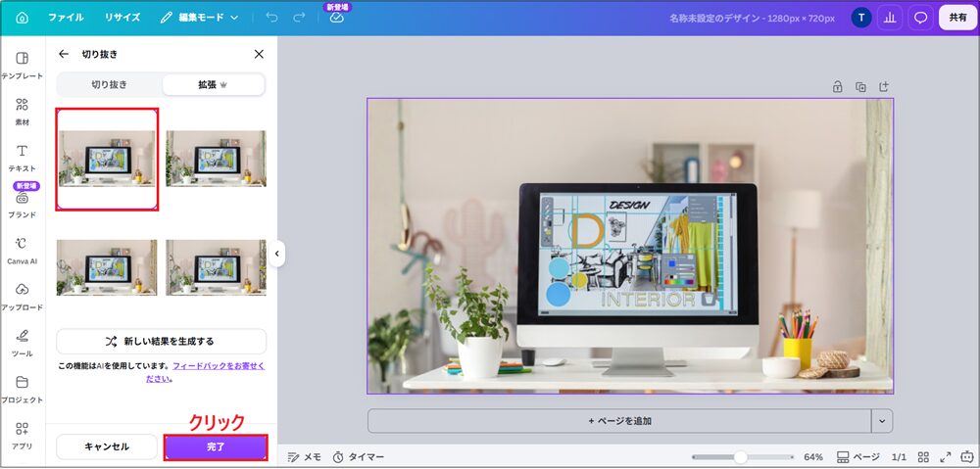Open the 編集モード dropdown
Screen dimensions: 980x469
coord(199,18)
